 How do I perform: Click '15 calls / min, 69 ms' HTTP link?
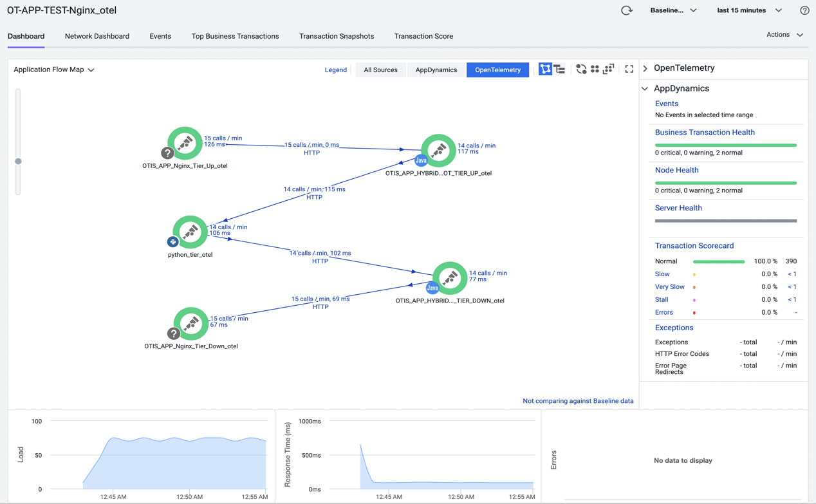pyautogui.click(x=320, y=303)
